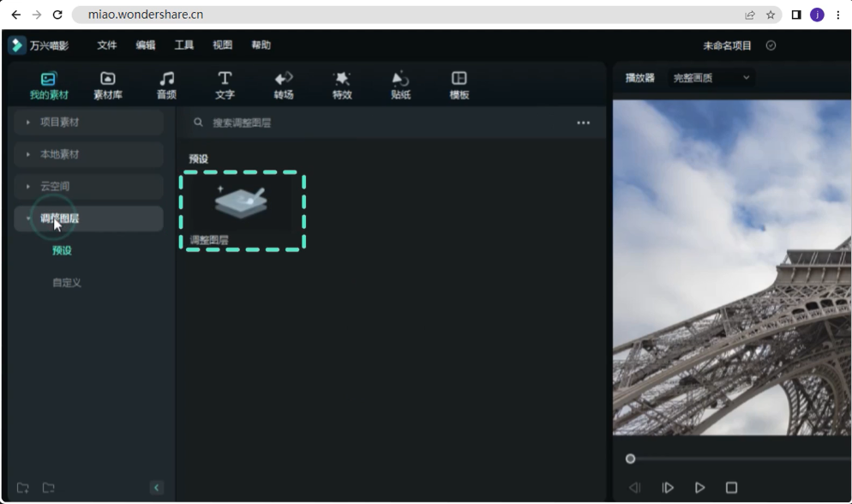Click the Eiffel Tower preview image
Viewport: 852px width, 504px height.
(732, 267)
